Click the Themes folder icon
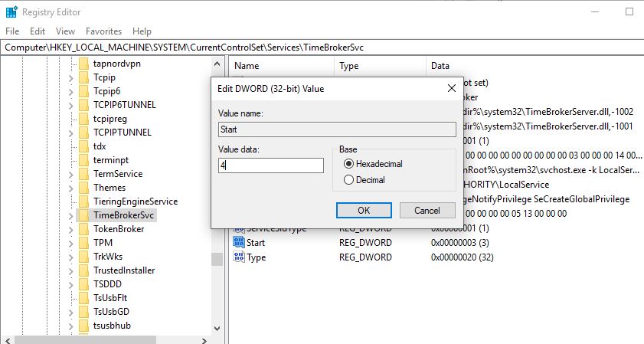This screenshot has height=344, width=644. [83, 188]
